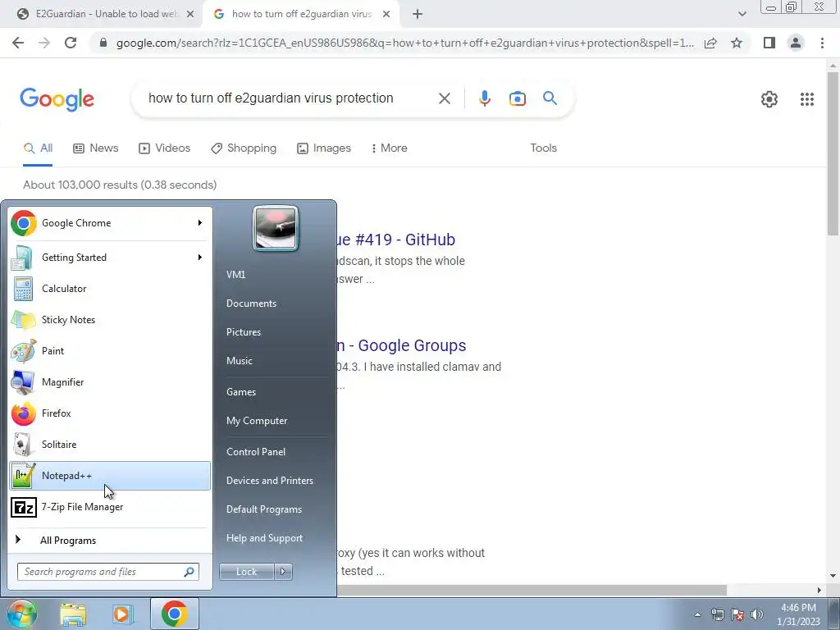This screenshot has height=630, width=840.
Task: Open the Action Center flag icon
Action: coord(737,614)
